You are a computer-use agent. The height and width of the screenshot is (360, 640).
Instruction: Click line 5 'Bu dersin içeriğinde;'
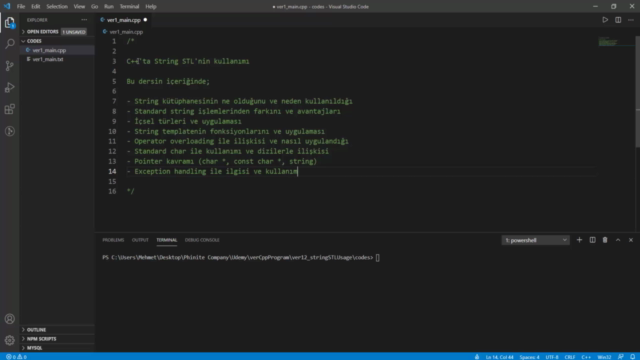(168, 81)
